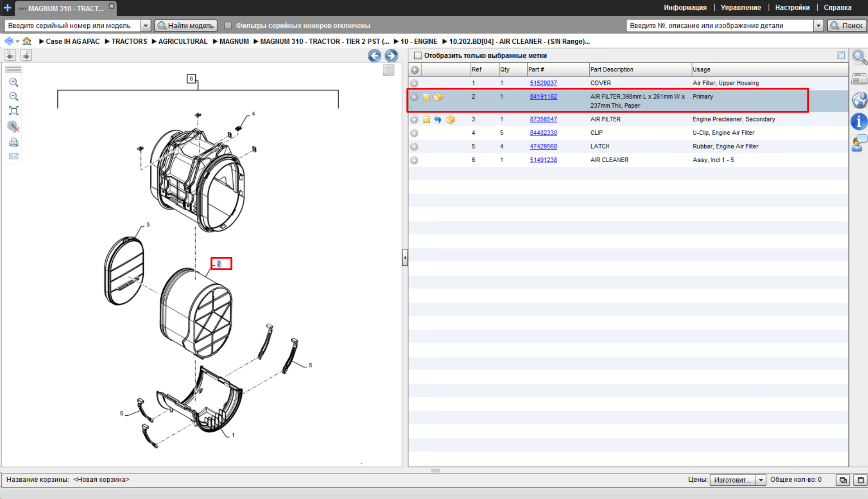This screenshot has height=499, width=868.
Task: Click the zoom out magnifier icon
Action: click(x=14, y=96)
